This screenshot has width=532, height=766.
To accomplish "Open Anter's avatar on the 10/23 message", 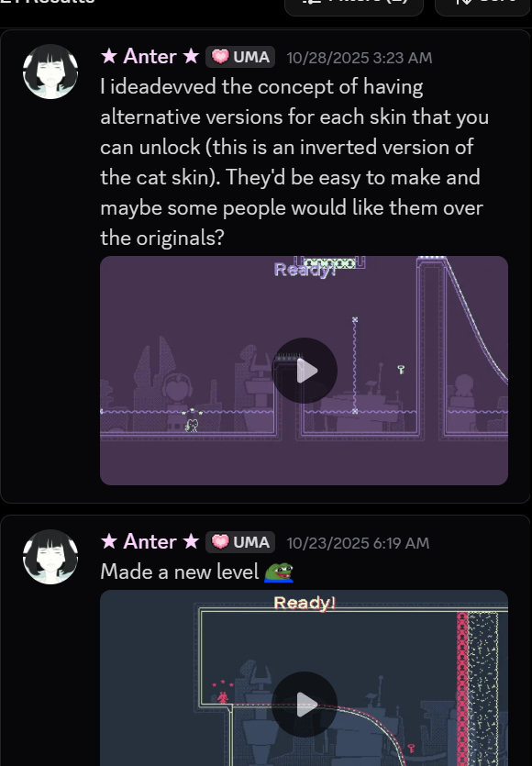I will 50,557.
